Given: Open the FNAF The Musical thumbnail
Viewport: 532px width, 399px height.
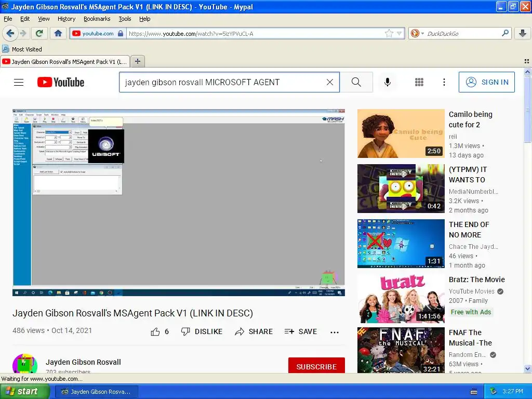Looking at the screenshot, I should tap(401, 350).
